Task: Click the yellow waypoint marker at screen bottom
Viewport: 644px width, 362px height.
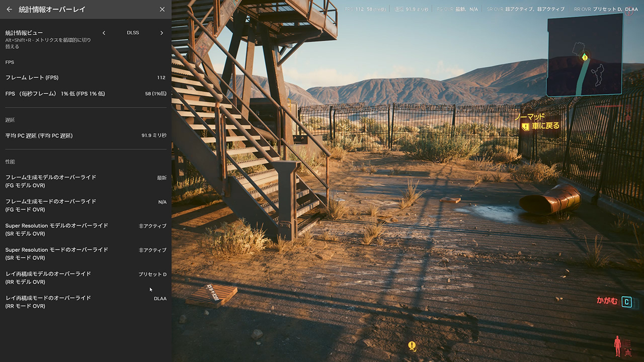Action: click(412, 346)
